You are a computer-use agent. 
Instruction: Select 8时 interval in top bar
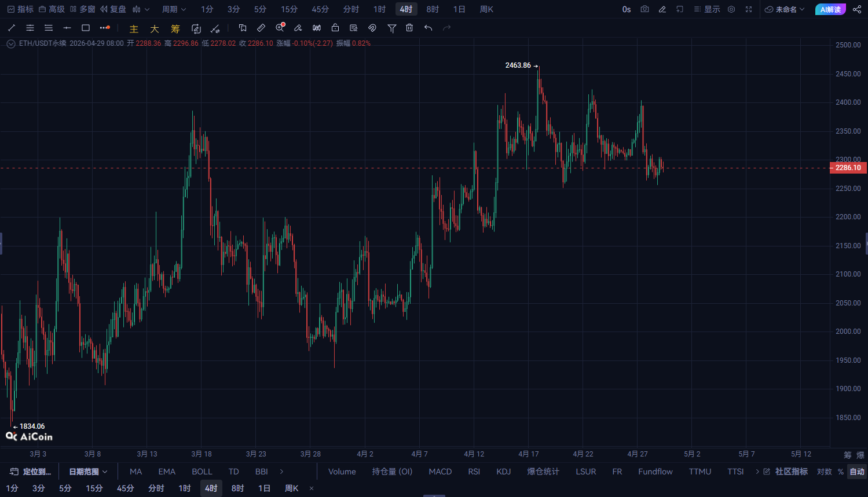pyautogui.click(x=433, y=9)
